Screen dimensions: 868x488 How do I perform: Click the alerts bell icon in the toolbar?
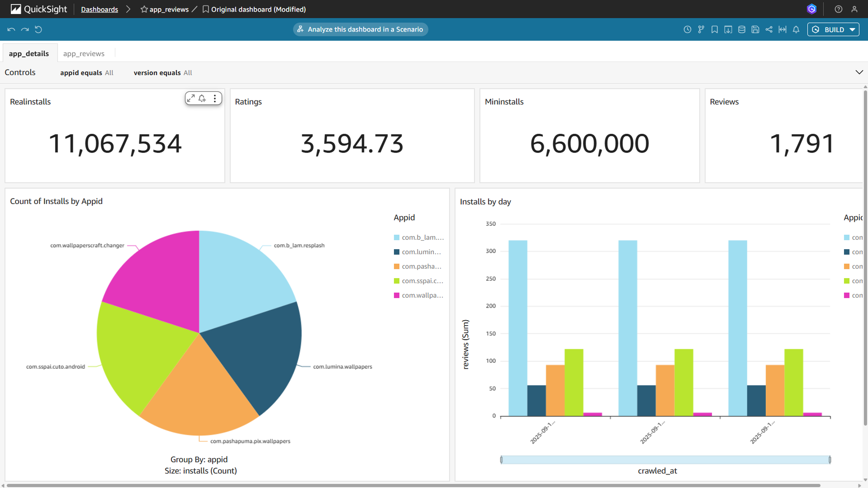pyautogui.click(x=796, y=29)
